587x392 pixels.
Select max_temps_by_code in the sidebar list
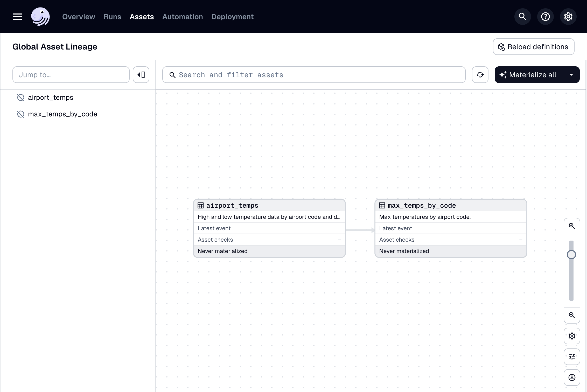tap(62, 114)
